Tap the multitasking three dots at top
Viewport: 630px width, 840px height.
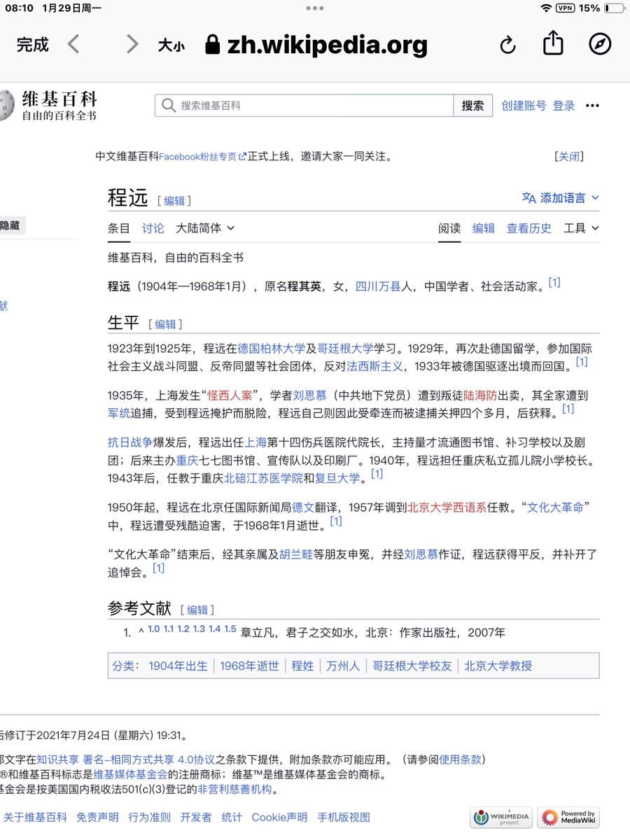pyautogui.click(x=315, y=8)
